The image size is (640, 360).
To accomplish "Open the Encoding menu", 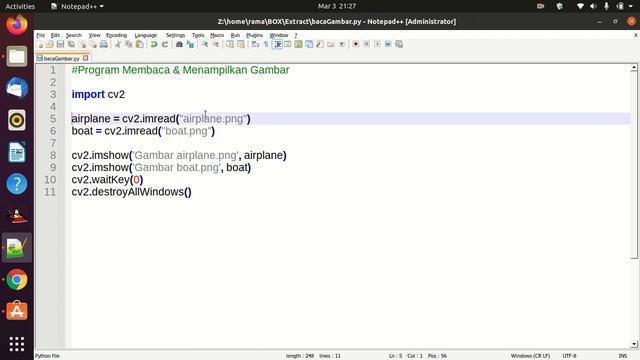I will (x=116, y=35).
